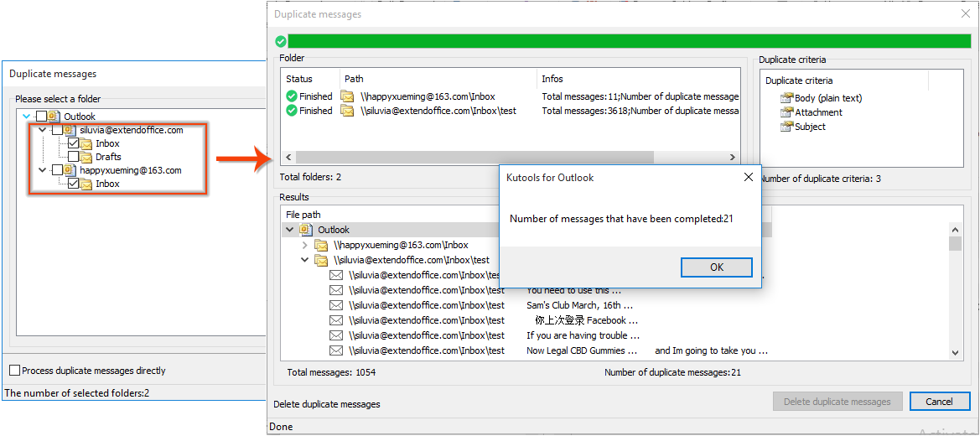
Task: Click the green progress complete checkmark icon
Action: click(x=281, y=41)
